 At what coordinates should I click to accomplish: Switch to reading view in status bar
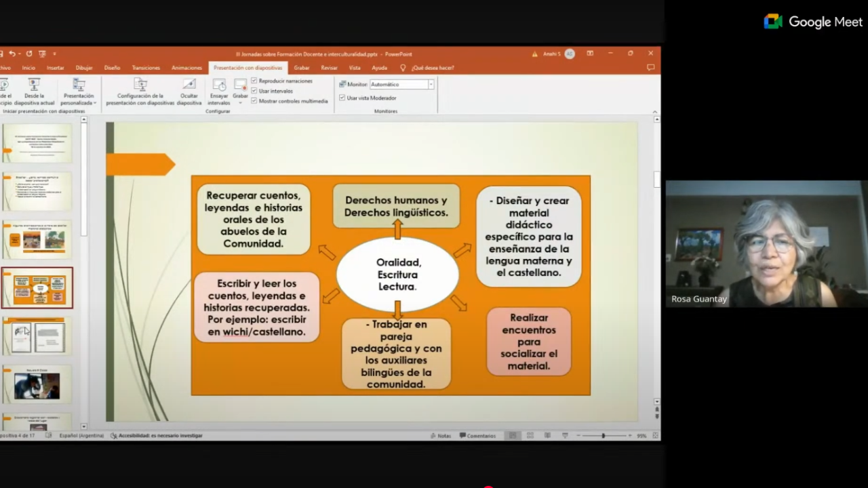[547, 436]
